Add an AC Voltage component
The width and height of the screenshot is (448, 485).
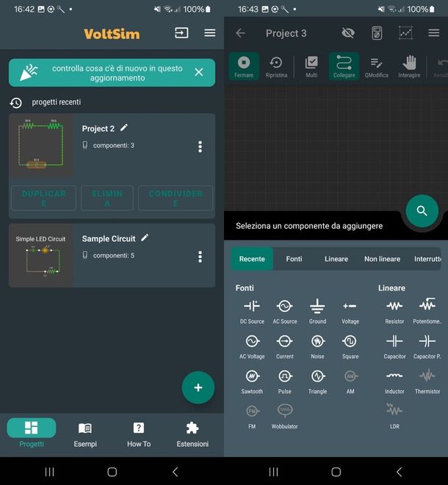(252, 346)
